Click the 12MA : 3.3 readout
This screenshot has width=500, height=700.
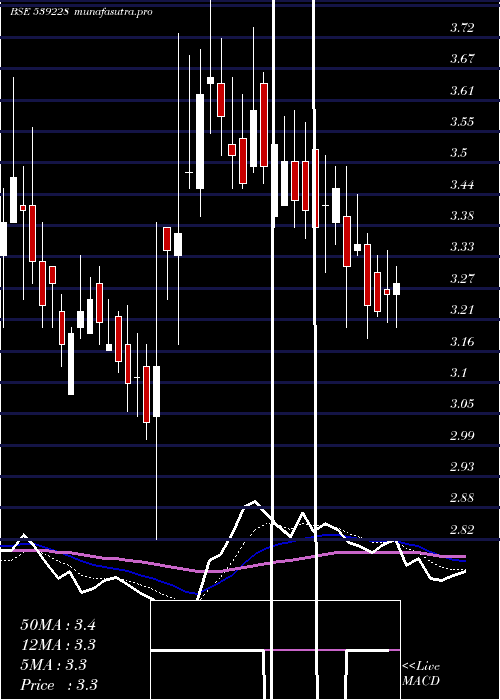tap(58, 645)
